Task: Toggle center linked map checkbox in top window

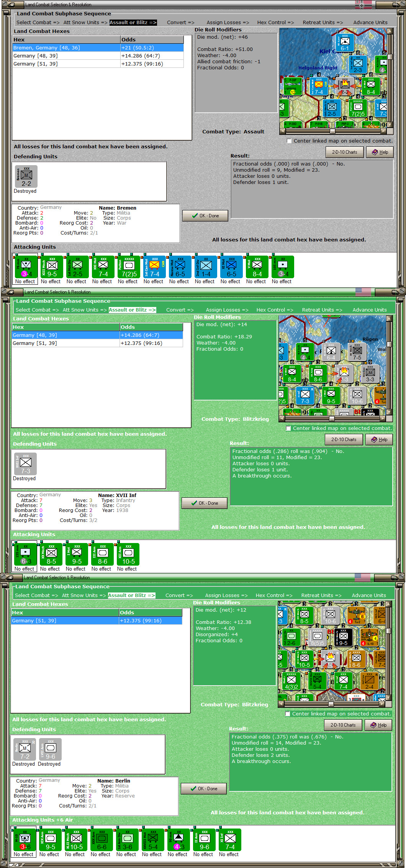Action: tap(289, 141)
